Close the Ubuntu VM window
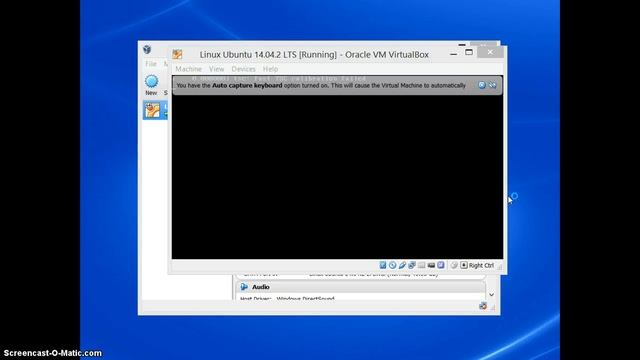 point(490,52)
